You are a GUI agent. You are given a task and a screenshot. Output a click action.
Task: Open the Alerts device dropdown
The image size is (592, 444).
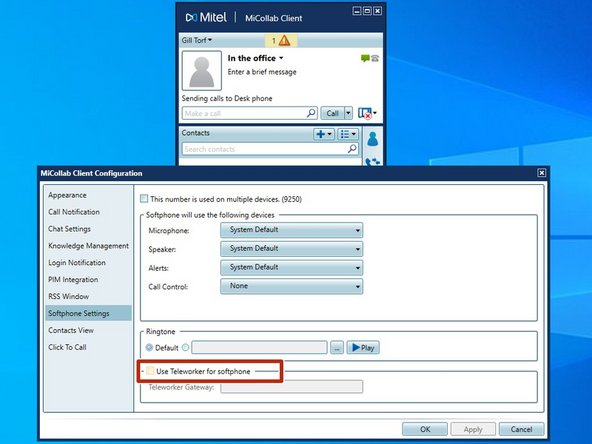click(291, 267)
